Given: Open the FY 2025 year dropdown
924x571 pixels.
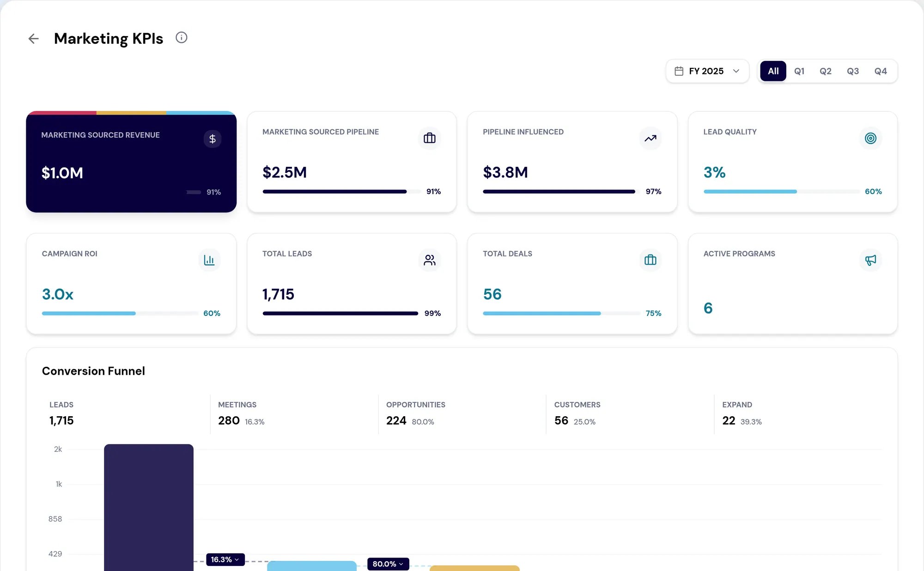Looking at the screenshot, I should coord(707,71).
